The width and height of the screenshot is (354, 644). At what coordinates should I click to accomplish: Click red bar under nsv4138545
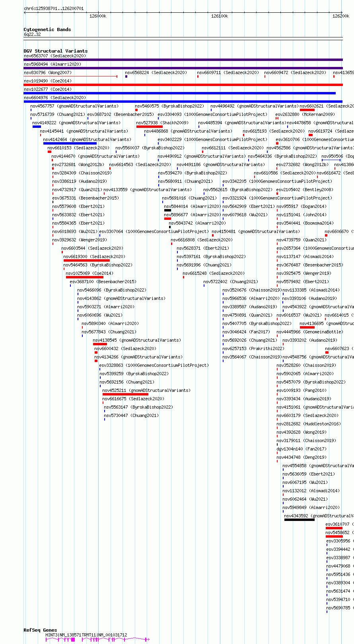coord(100,344)
